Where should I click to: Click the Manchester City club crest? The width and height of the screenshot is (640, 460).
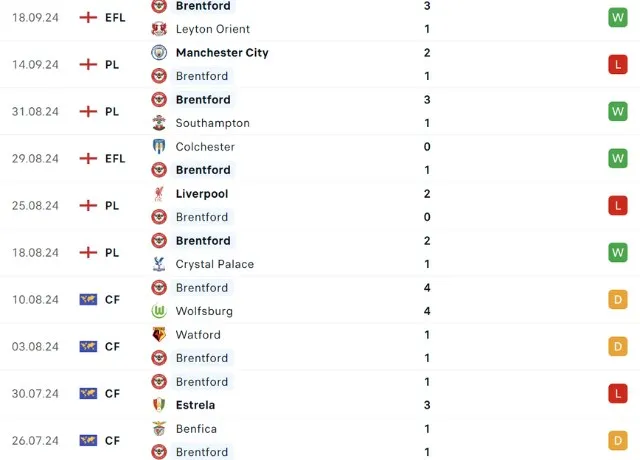159,53
